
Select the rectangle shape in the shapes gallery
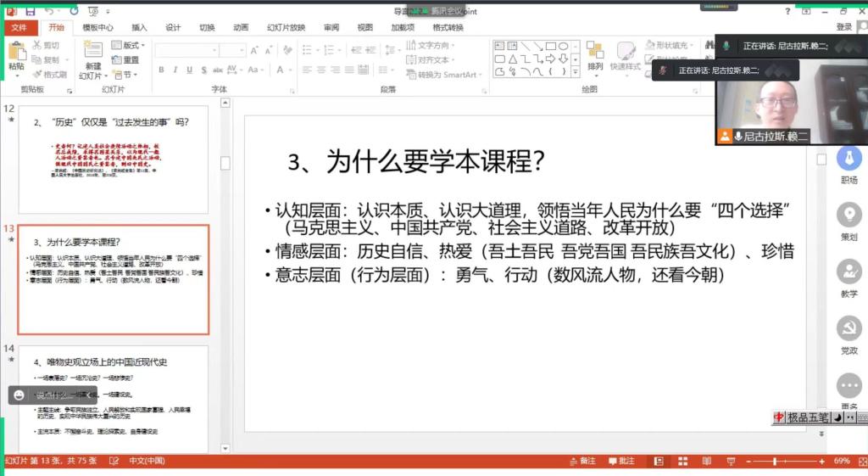[551, 46]
